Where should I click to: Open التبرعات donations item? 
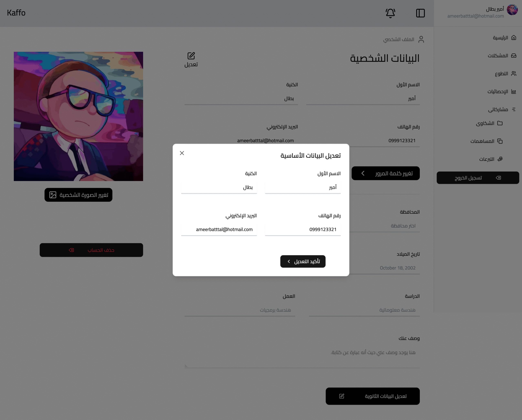tap(491, 159)
